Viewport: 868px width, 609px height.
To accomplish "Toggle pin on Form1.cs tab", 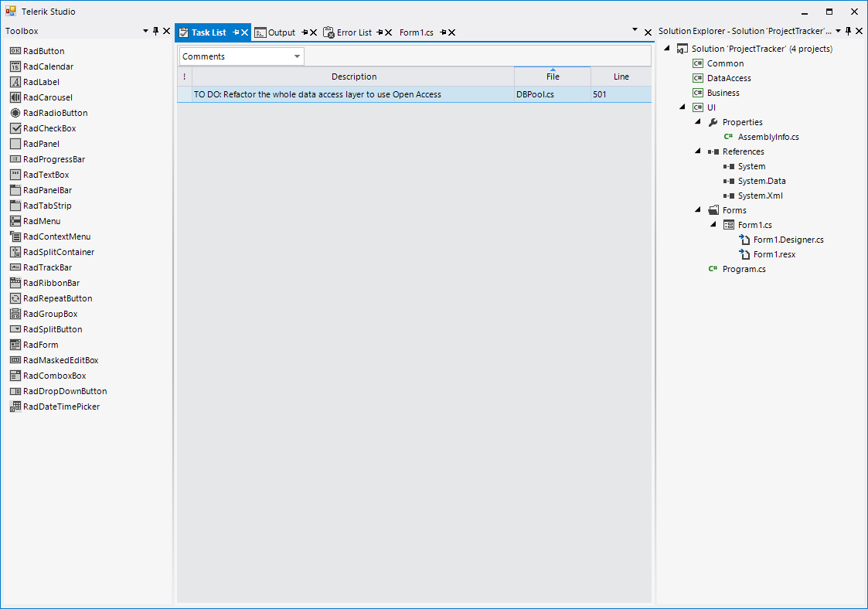I will 443,32.
